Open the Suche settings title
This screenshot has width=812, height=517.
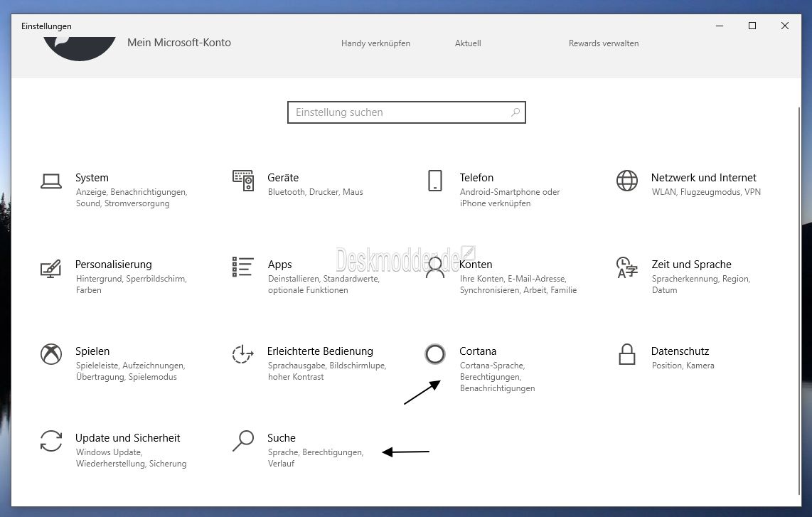[281, 438]
